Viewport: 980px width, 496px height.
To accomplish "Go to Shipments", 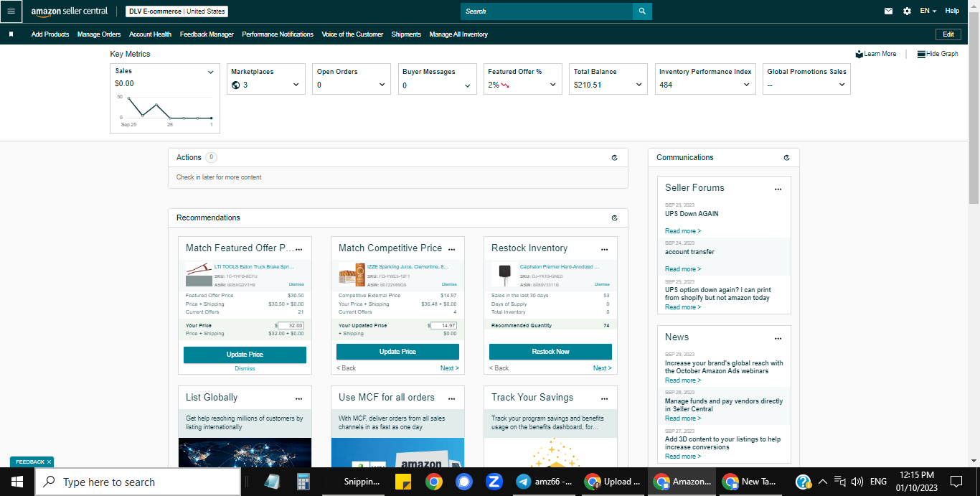I will tap(406, 34).
